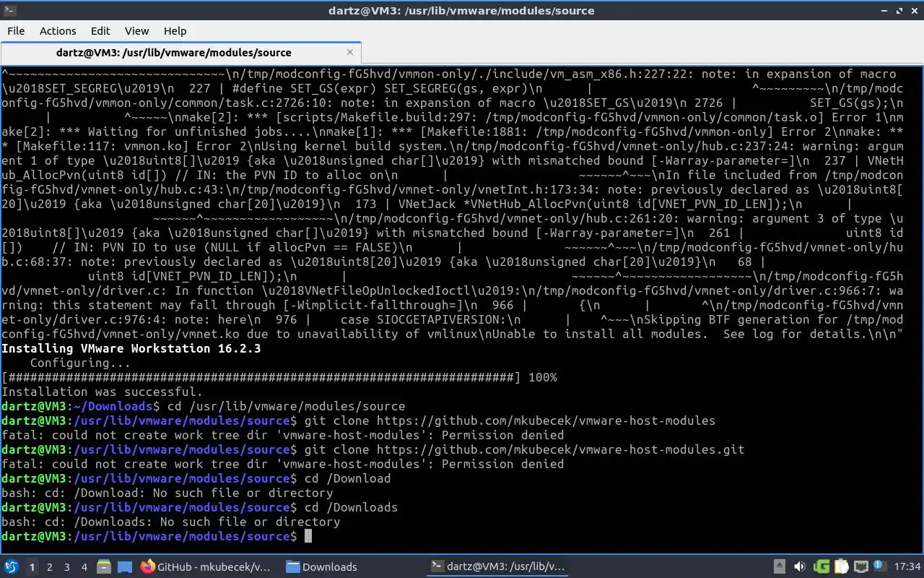The height and width of the screenshot is (578, 924).
Task: Click the clock showing 17:34
Action: tap(907, 567)
